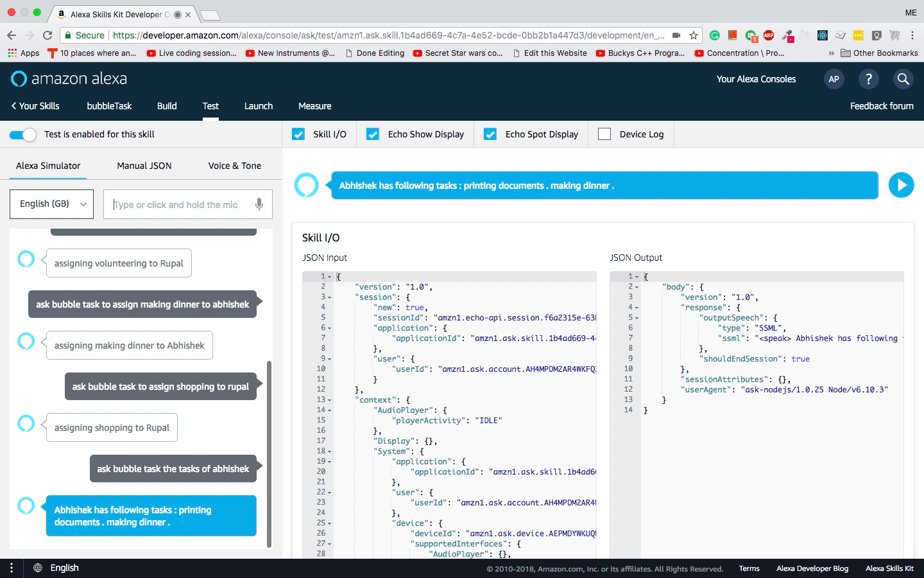Uncheck the Echo Spot Display checkbox
The width and height of the screenshot is (924, 578).
490,134
